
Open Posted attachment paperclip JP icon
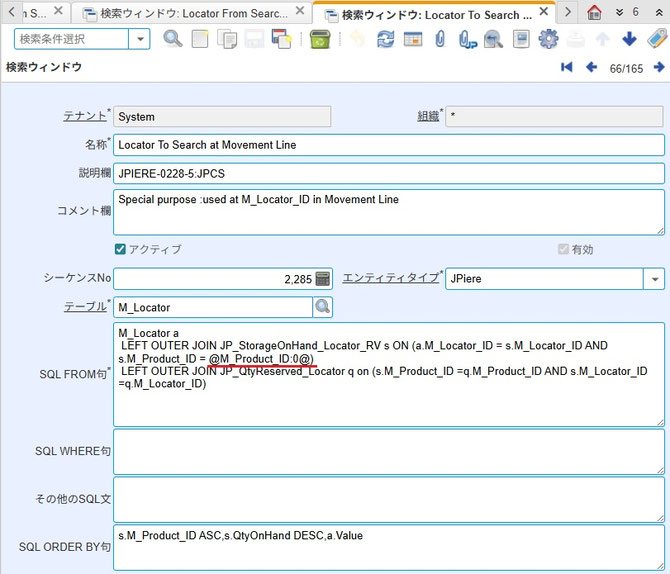click(x=467, y=39)
